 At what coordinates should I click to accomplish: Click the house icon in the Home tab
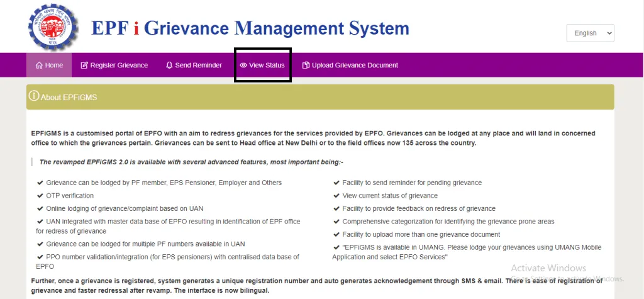pos(40,65)
